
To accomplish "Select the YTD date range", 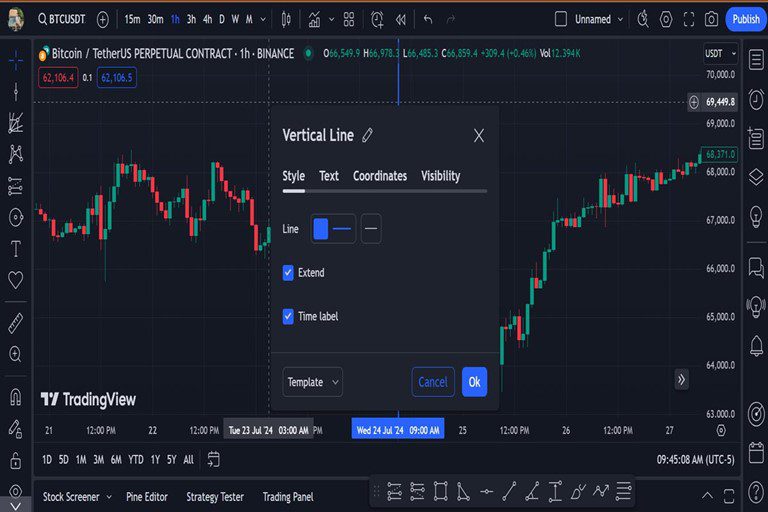I will 136,460.
